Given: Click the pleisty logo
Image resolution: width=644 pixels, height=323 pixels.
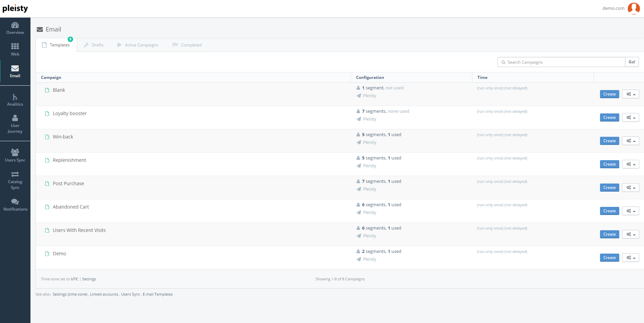Looking at the screenshot, I should point(15,8).
